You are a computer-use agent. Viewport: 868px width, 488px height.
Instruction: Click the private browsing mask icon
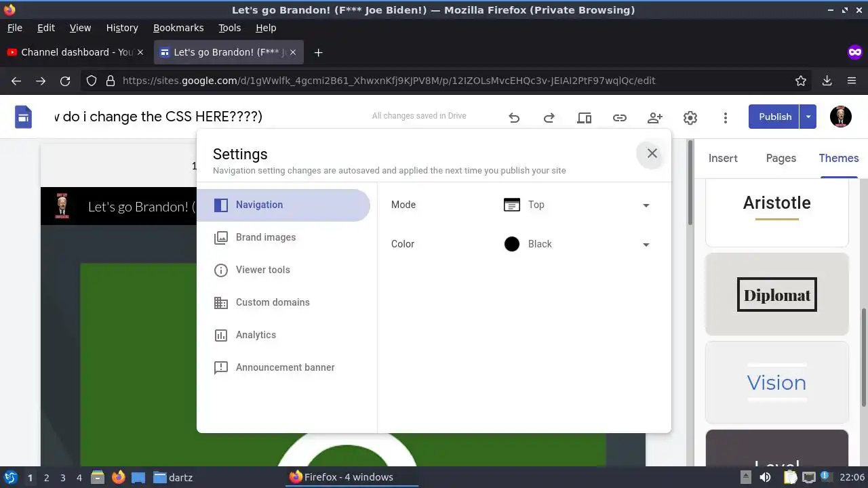(x=854, y=52)
